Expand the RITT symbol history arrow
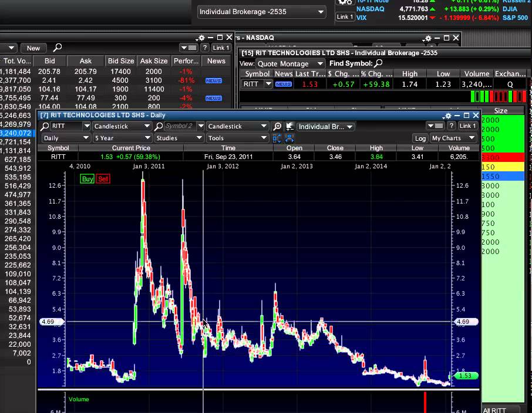The width and height of the screenshot is (532, 413). pos(87,126)
